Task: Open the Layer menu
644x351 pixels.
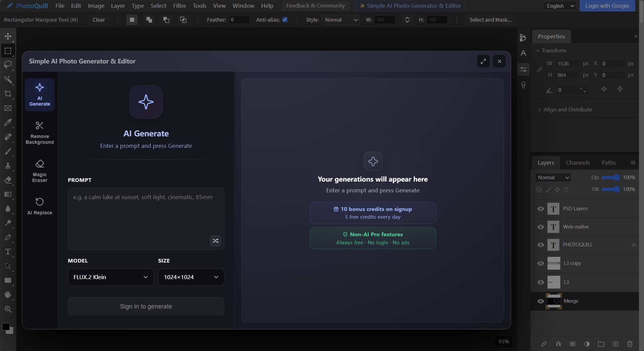Action: pos(118,6)
